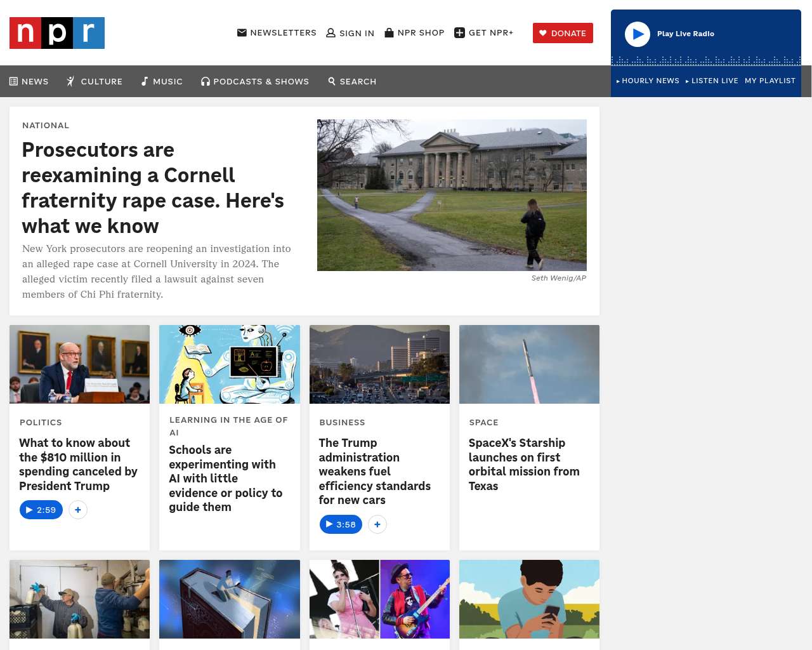Play the 3:58 business audio clip
Viewport: 812px width, 650px height.
coord(341,524)
